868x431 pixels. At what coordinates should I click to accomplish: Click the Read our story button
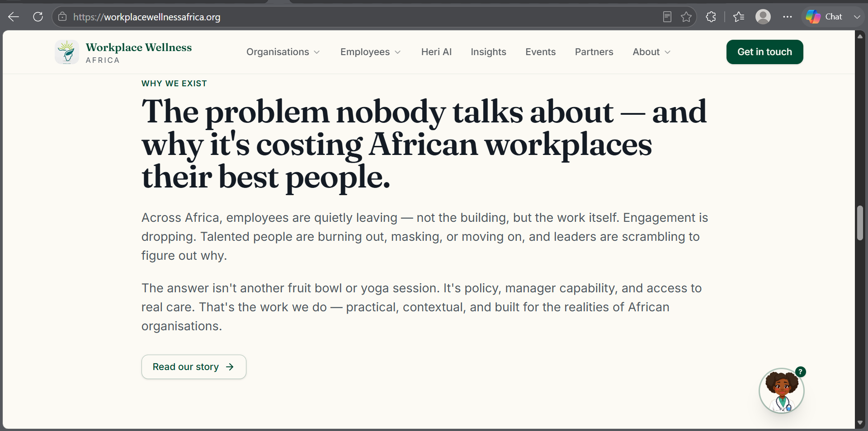point(193,367)
